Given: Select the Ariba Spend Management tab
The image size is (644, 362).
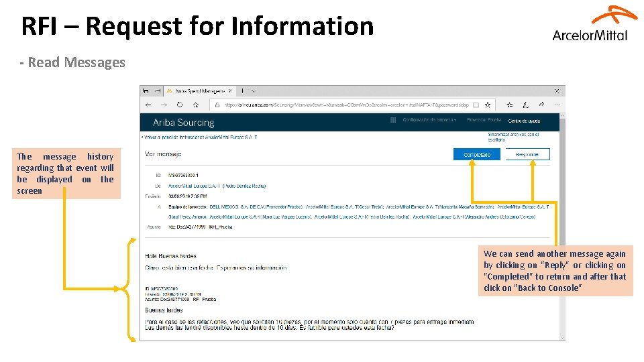Looking at the screenshot, I should (x=199, y=91).
